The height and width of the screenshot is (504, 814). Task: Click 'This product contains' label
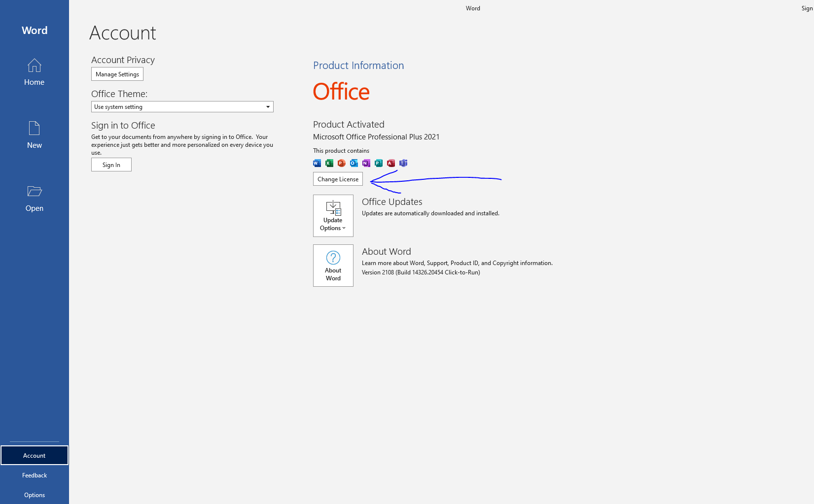click(x=341, y=151)
